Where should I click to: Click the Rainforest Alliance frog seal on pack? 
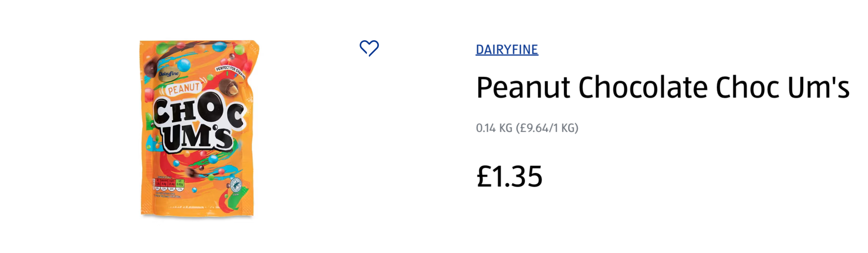[x=236, y=185]
